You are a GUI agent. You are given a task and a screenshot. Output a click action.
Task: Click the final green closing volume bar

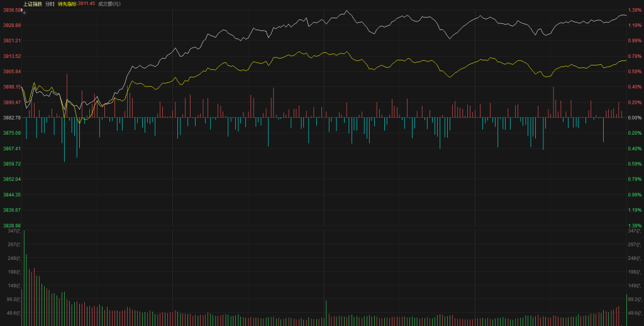[626, 310]
